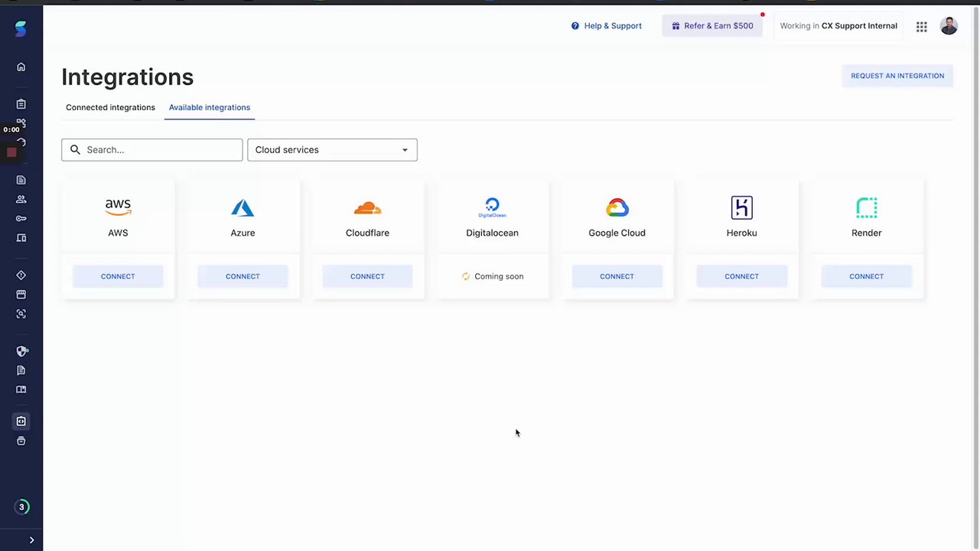Switch to the Connected integrations tab

pyautogui.click(x=110, y=107)
